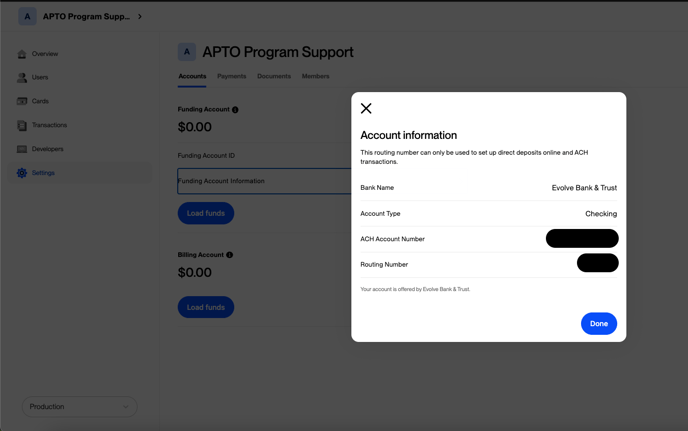
Task: Click the Account information dialog title
Action: 408,135
